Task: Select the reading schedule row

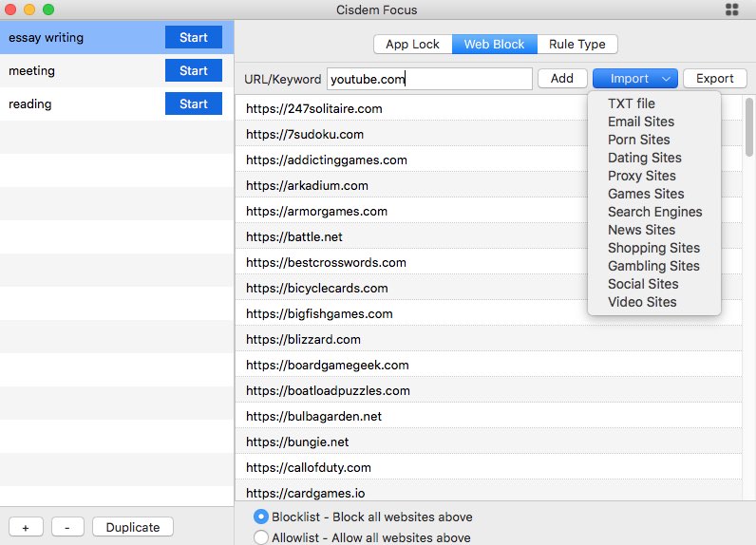Action: pos(117,104)
